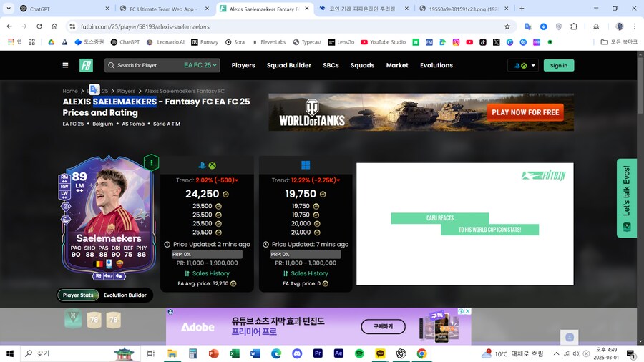Image resolution: width=644 pixels, height=362 pixels.
Task: Open the Squads menu
Action: [362, 65]
